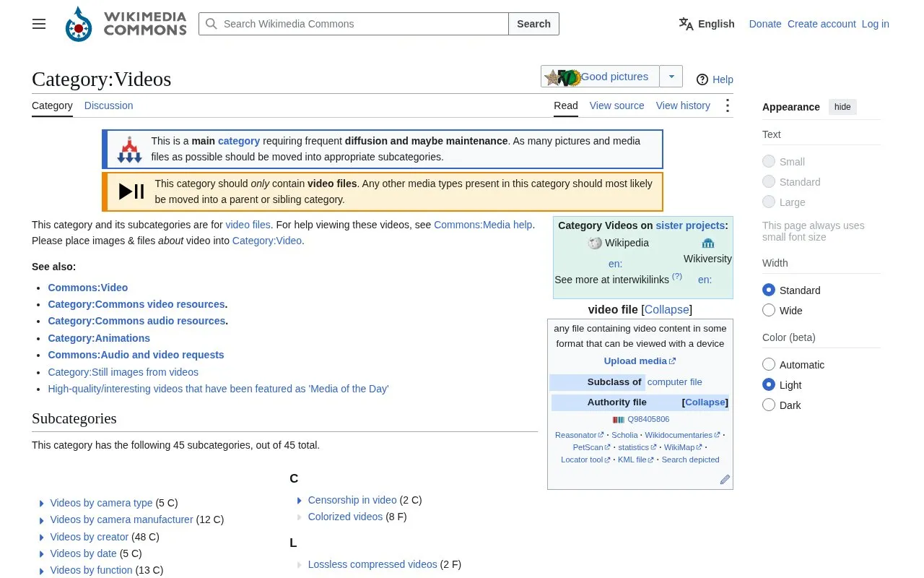
Task: Select the Small text size option
Action: (x=769, y=162)
